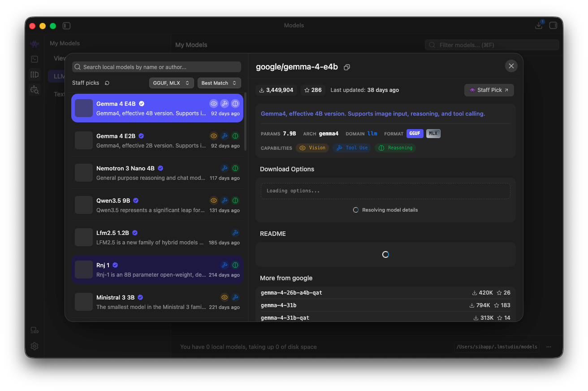This screenshot has width=588, height=391.
Task: Select the MLX format tag in model details
Action: (433, 134)
